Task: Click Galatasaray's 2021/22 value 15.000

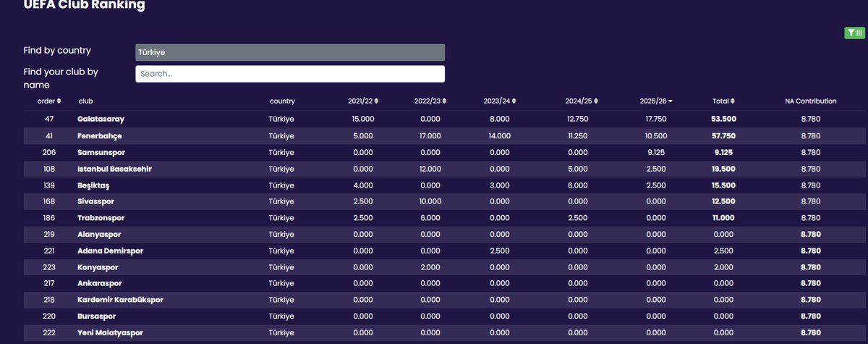Action: point(363,119)
